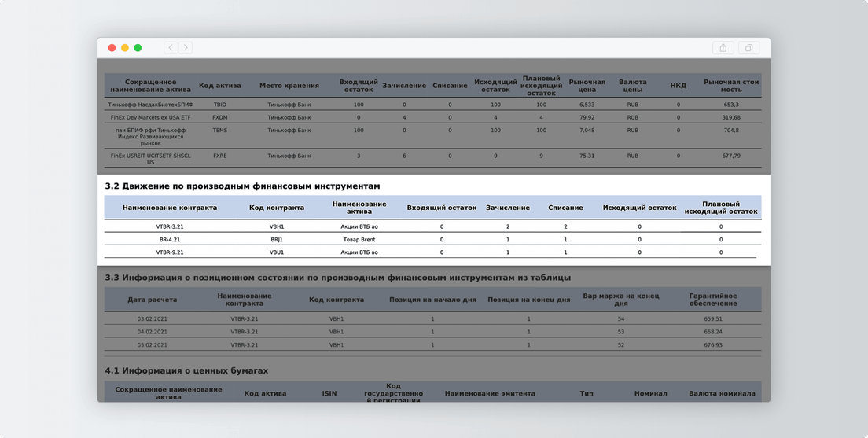
Task: Click the Наименование эмитента column header
Action: click(x=490, y=394)
